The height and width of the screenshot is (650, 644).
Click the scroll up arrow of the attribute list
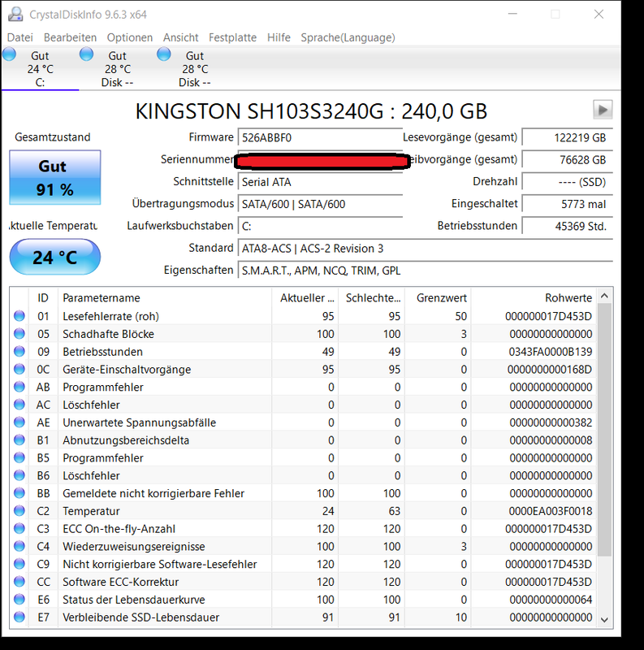pyautogui.click(x=604, y=296)
